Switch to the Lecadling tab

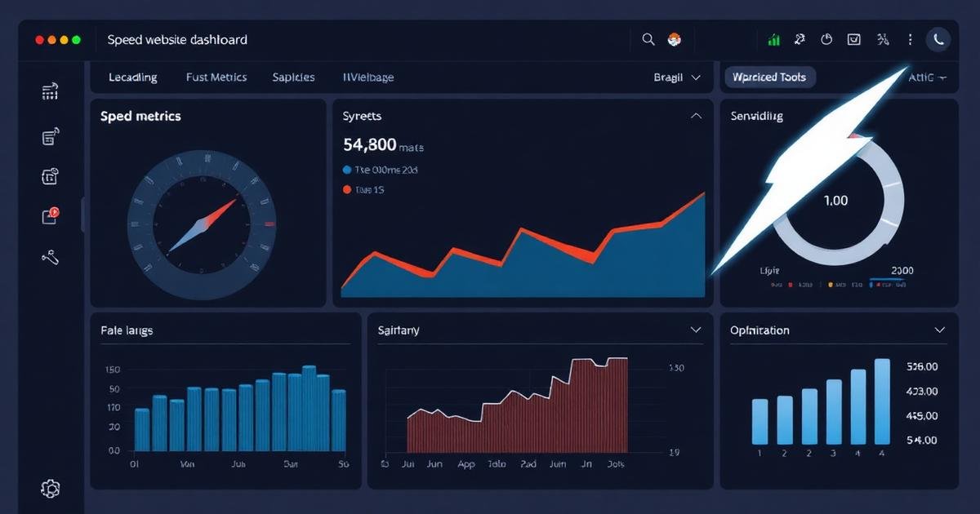click(x=133, y=78)
